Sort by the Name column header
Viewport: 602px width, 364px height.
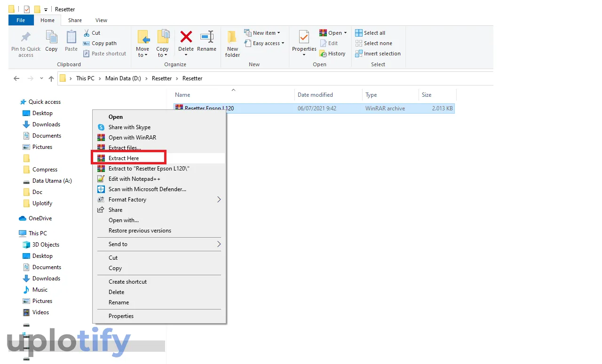(182, 95)
